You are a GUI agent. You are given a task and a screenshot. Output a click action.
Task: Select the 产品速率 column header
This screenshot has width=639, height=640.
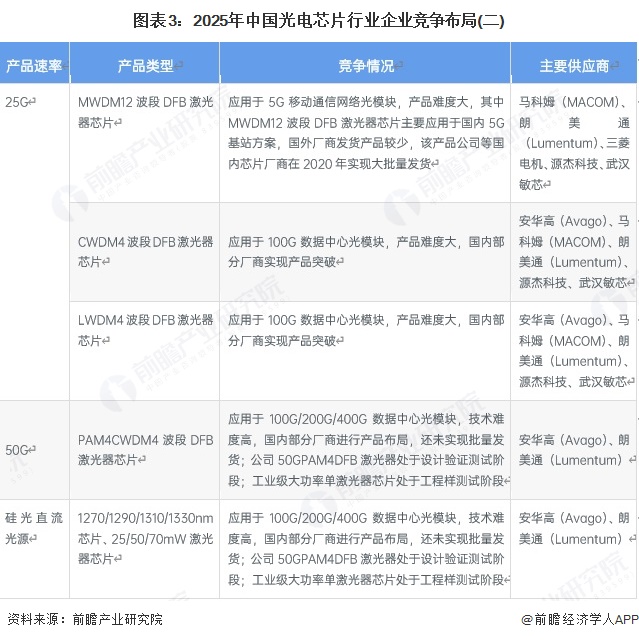[34, 66]
